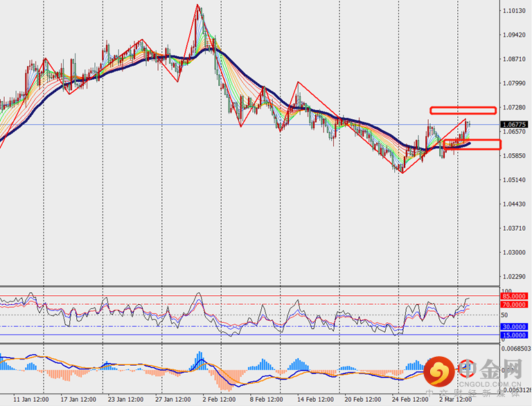532x406 pixels.
Task: Click the blue 15.0000 level label
Action: (514, 335)
